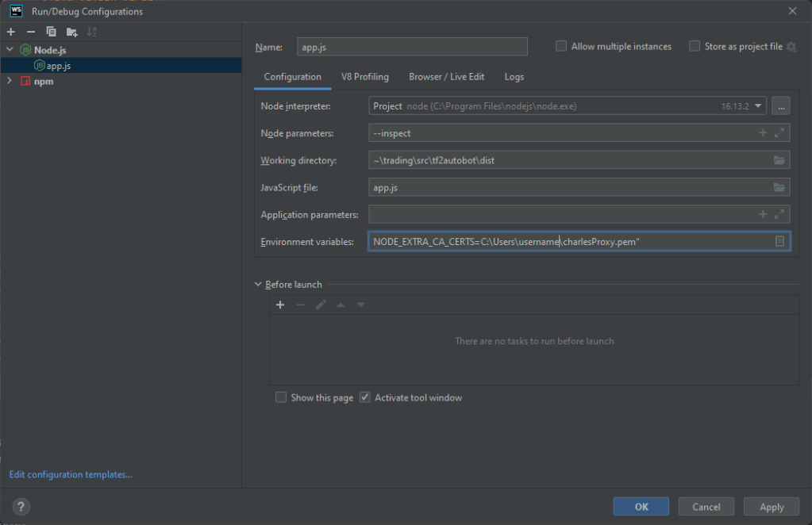The width and height of the screenshot is (812, 525).
Task: Open the Help for this dialog
Action: pyautogui.click(x=21, y=506)
